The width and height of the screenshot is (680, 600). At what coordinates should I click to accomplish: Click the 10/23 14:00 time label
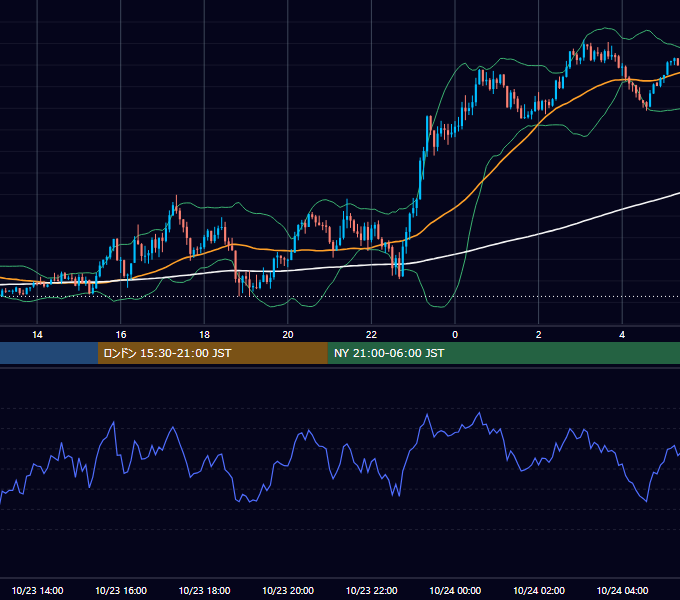point(37,590)
